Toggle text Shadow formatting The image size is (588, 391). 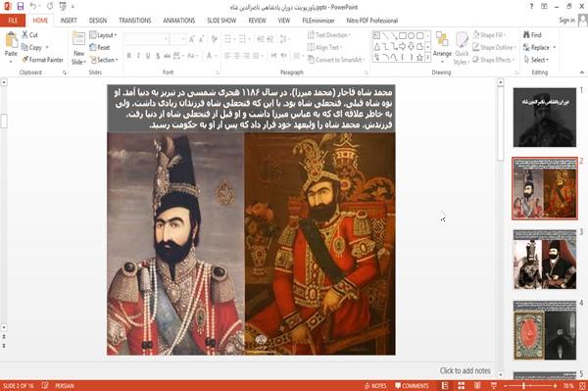coord(158,56)
